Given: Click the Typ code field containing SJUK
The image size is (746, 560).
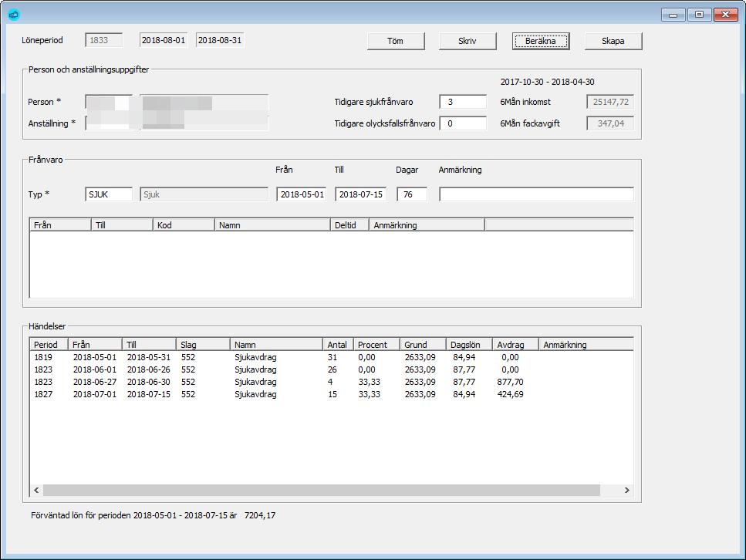Looking at the screenshot, I should click(x=109, y=194).
